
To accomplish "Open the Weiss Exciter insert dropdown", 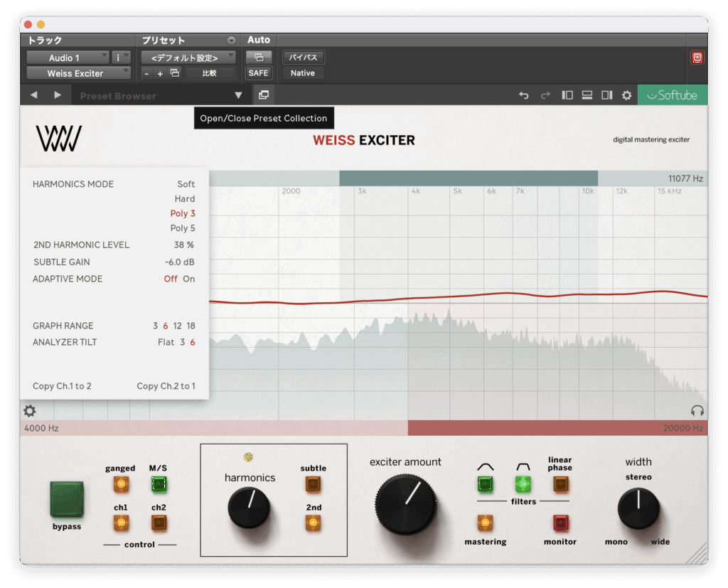I will click(78, 73).
